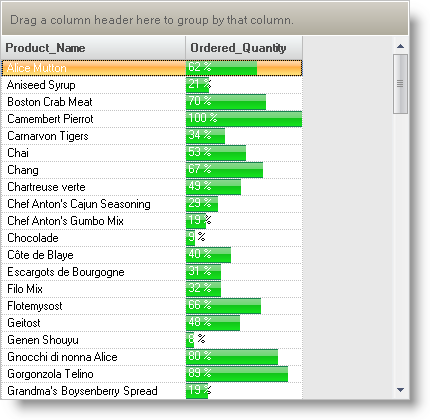Click the Product_Name column header
This screenshot has width=430, height=420.
click(94, 48)
